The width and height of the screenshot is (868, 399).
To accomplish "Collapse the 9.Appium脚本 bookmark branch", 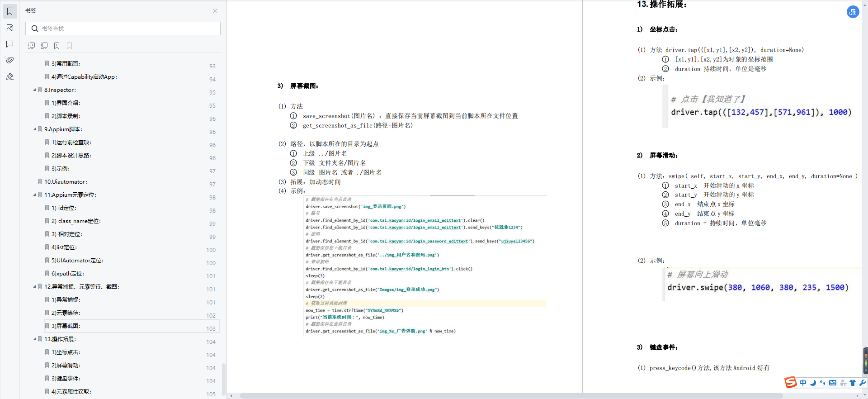I will [34, 129].
